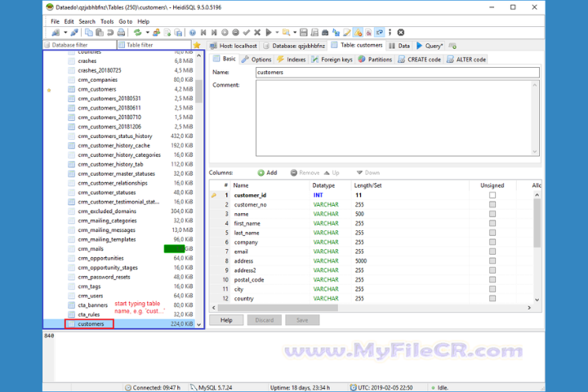Click the print icon in toolbar
Screen dimensions: 588x392
121,33
